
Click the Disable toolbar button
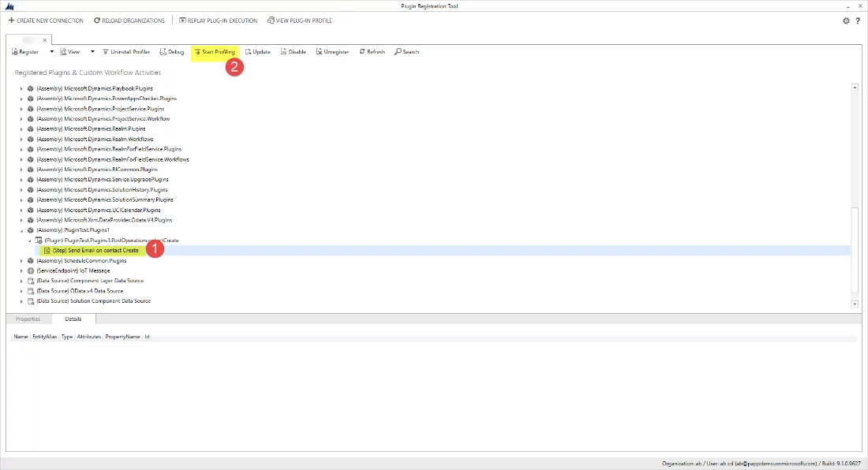tap(294, 52)
